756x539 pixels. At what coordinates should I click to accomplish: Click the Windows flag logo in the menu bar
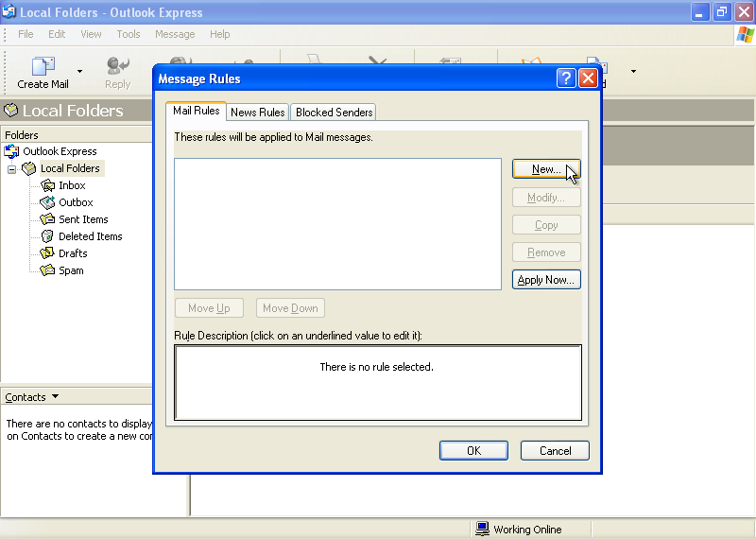[745, 35]
